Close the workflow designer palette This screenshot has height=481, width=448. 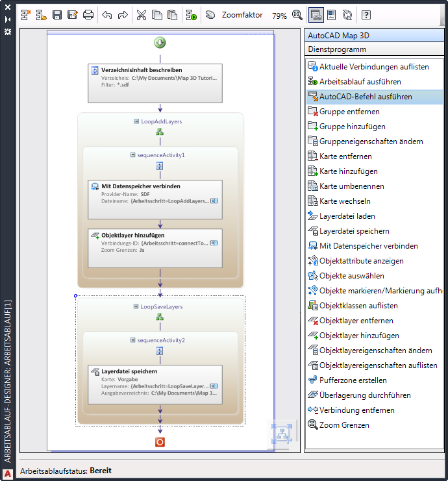click(x=8, y=6)
